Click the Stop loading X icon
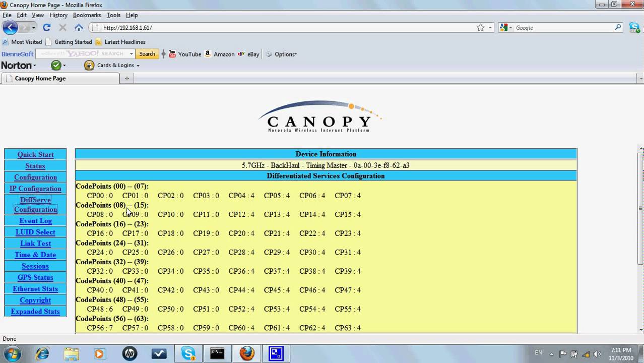The height and width of the screenshot is (363, 644). (62, 28)
